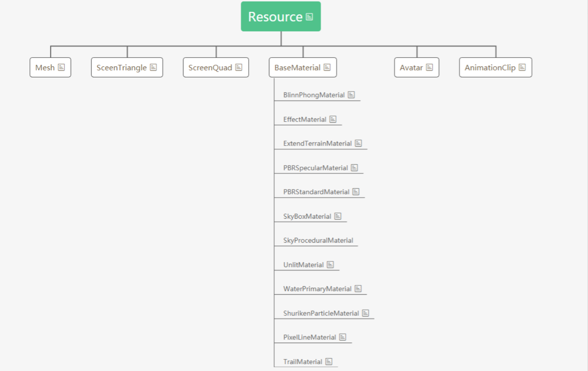Open the note icon beside PixelLineMaterial
The height and width of the screenshot is (371, 588).
[342, 337]
